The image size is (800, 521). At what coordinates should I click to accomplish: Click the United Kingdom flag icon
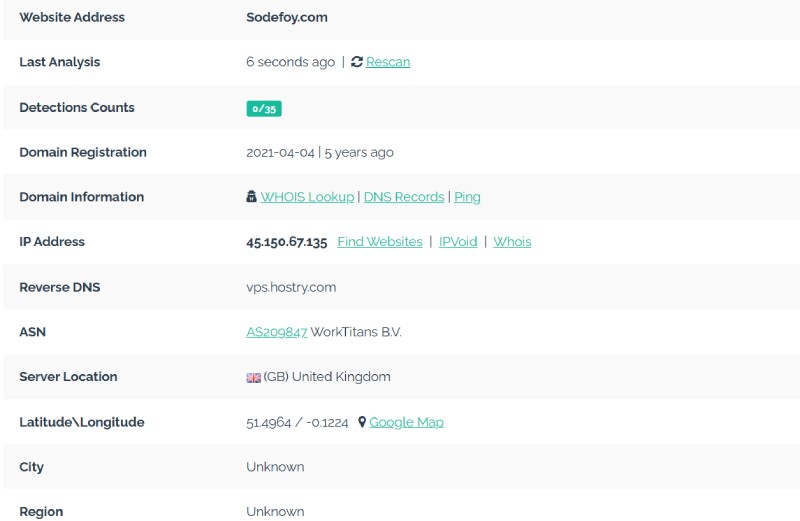[x=254, y=378]
